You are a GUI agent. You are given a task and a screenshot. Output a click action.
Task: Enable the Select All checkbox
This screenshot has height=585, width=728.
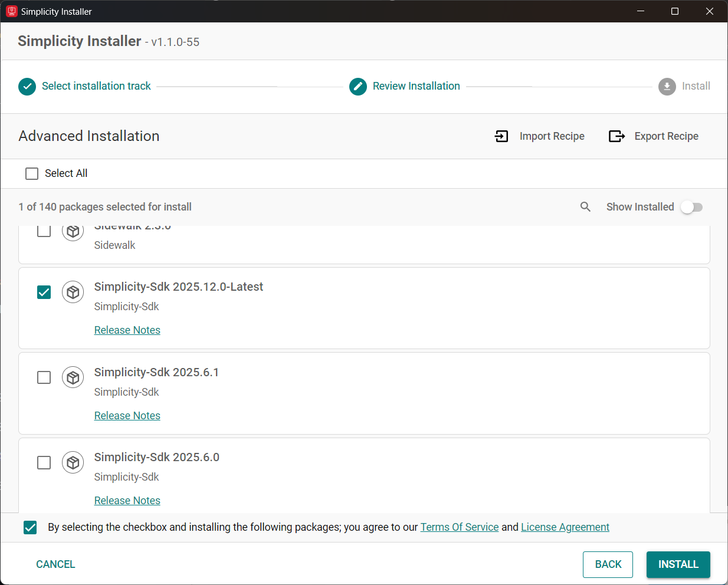click(x=32, y=173)
